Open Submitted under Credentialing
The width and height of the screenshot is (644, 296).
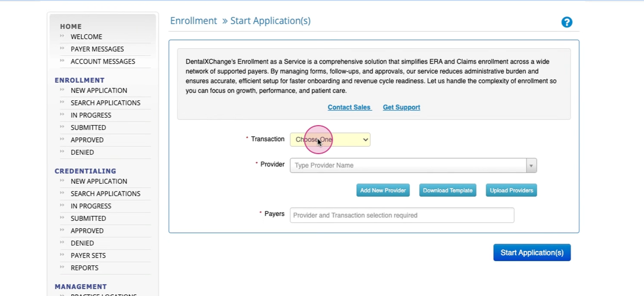coord(88,219)
